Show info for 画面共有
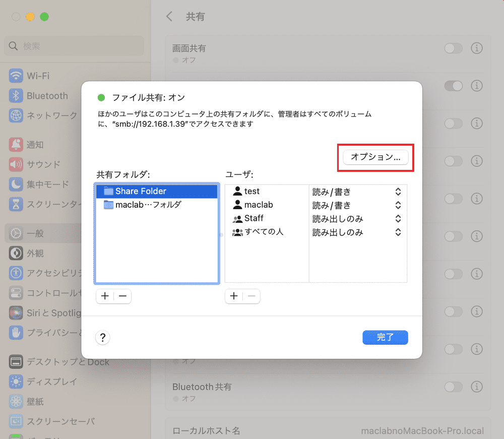 [477, 48]
